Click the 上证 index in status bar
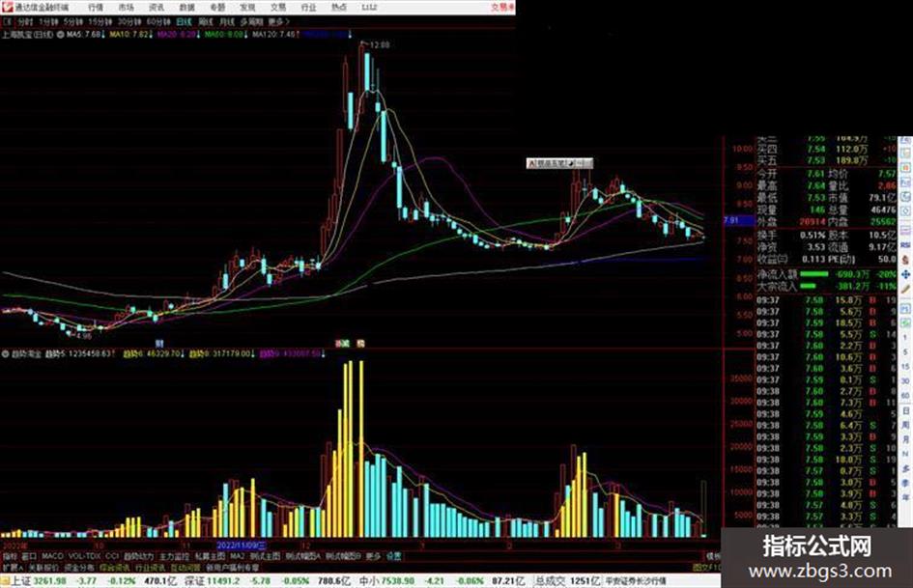 21,581
